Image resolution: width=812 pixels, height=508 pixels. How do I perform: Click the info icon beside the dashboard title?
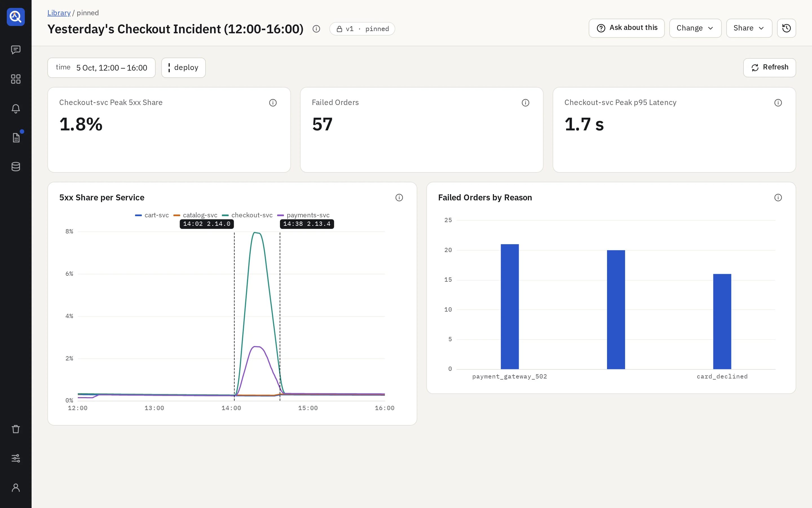tap(316, 29)
